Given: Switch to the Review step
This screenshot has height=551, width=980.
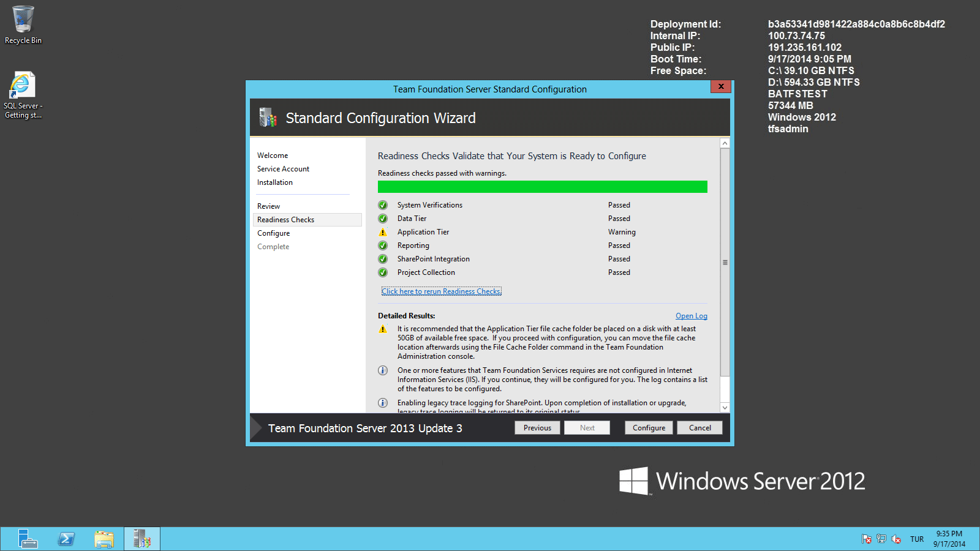Looking at the screenshot, I should point(268,206).
